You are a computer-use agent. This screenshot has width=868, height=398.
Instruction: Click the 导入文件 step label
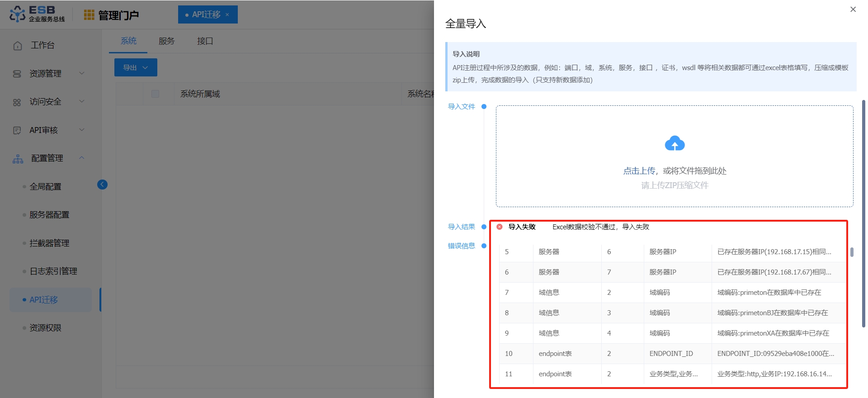461,107
